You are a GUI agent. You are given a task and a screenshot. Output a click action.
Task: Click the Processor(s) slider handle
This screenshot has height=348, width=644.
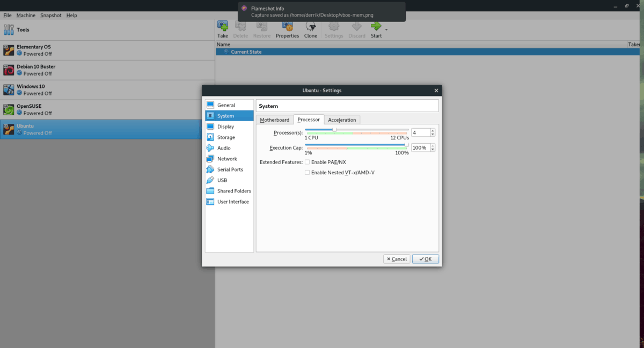[x=334, y=129]
